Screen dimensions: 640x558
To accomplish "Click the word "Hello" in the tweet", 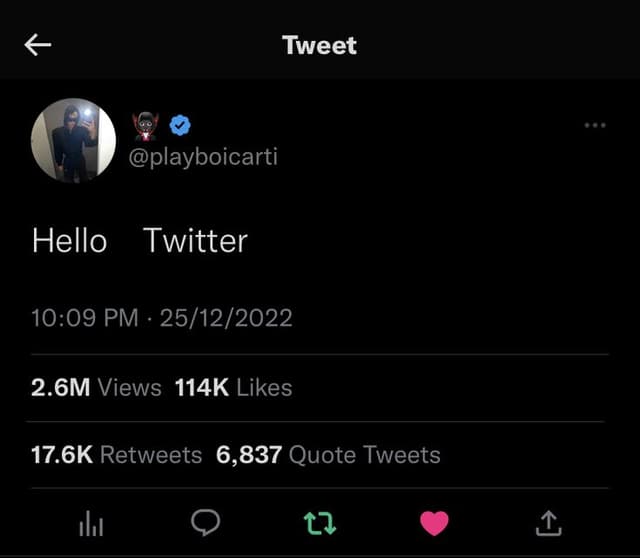I will coord(69,241).
